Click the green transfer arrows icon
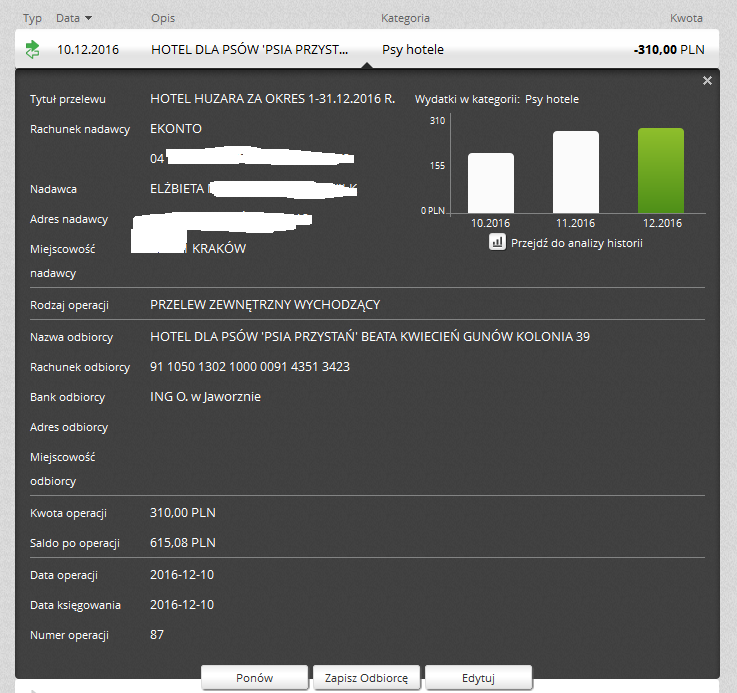737x693 pixels. (x=33, y=49)
